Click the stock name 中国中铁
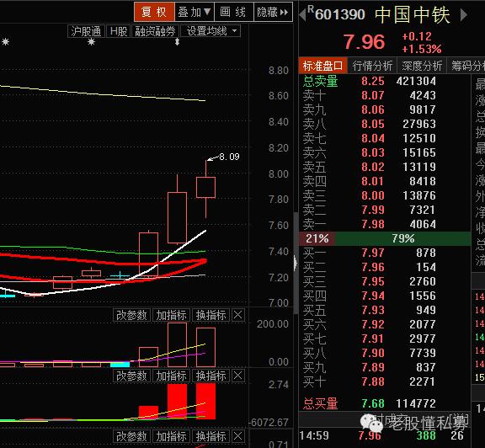Viewport: 485px width, 448px height. [x=413, y=14]
